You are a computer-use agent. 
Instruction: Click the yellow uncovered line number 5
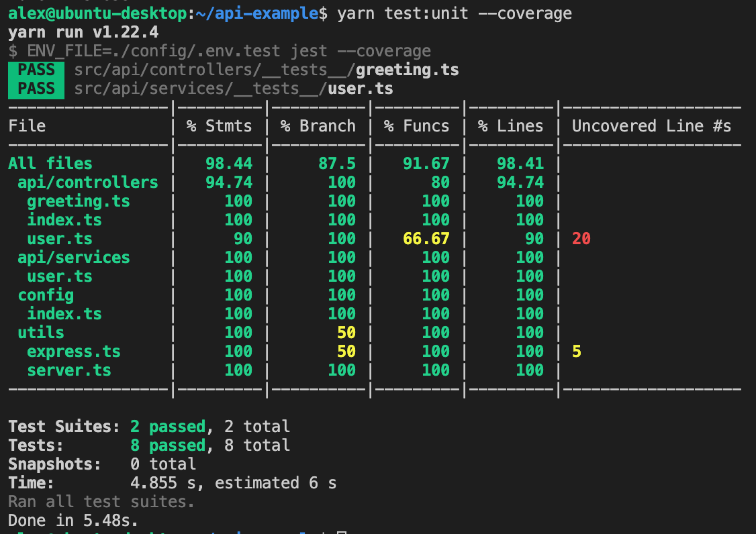[577, 352]
